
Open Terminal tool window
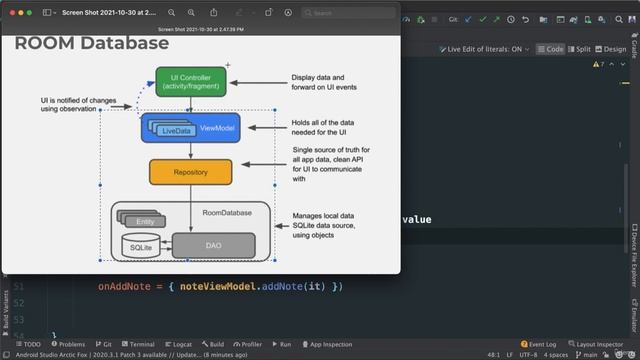pos(138,344)
